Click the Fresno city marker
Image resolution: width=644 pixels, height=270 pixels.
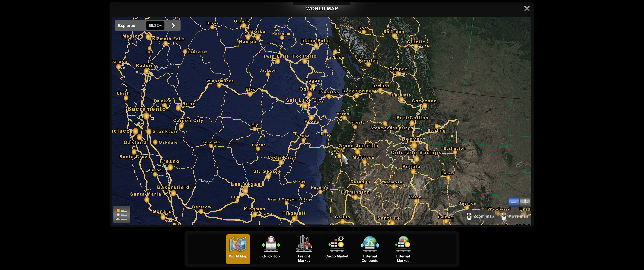point(170,167)
